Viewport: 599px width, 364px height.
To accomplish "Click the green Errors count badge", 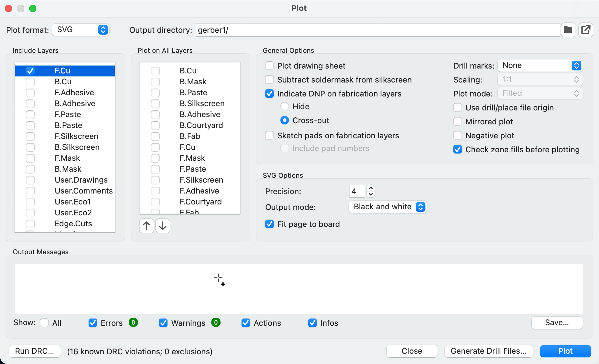I will click(133, 322).
